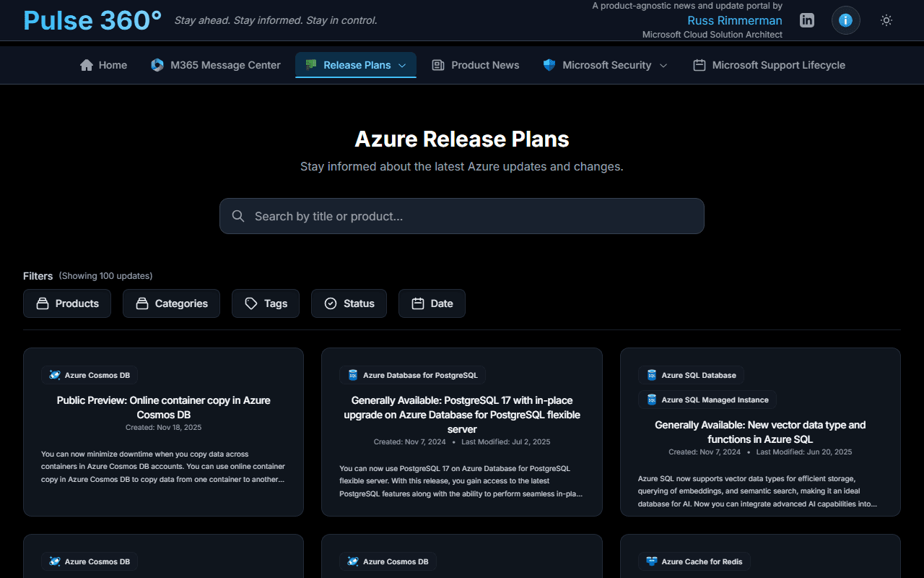The height and width of the screenshot is (578, 924).
Task: Click the Azure Database for PostgreSQL tag label
Action: [x=420, y=375]
